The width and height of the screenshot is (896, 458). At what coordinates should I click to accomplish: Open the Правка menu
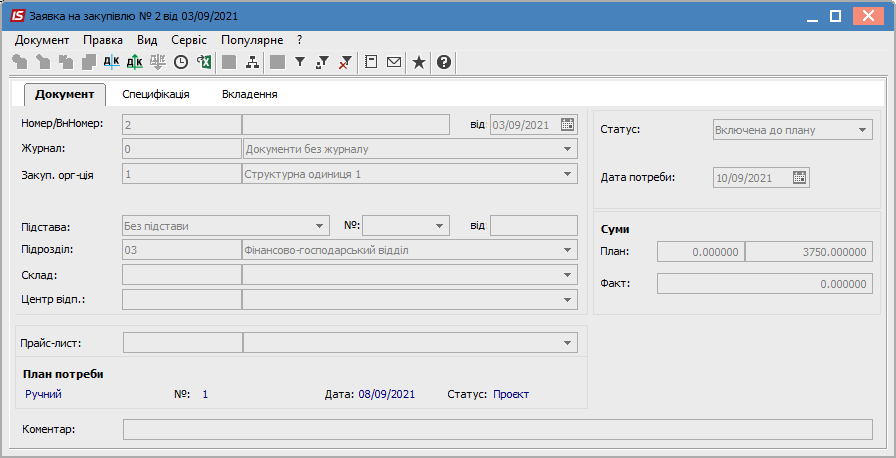coord(103,40)
